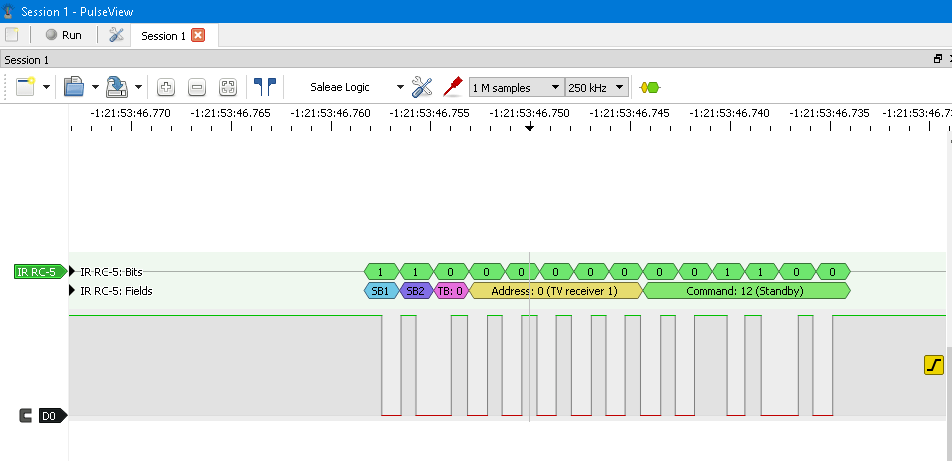Click the yellow rising-edge trigger marker
Image resolution: width=952 pixels, height=461 pixels.
(x=933, y=365)
